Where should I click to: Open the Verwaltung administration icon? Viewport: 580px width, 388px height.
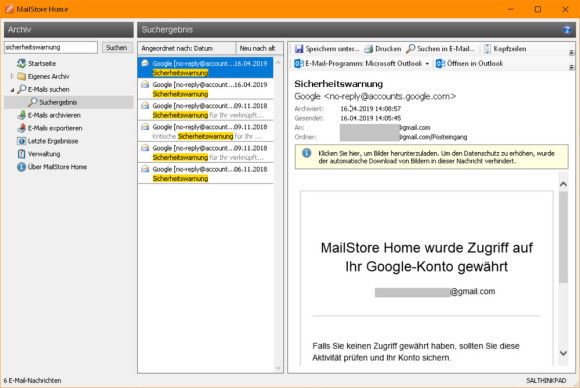22,154
